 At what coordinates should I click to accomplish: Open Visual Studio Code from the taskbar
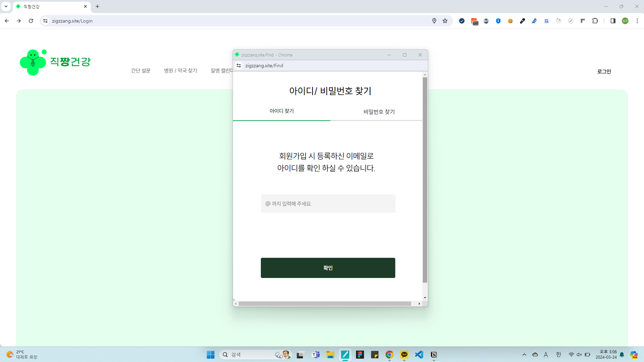click(x=419, y=355)
